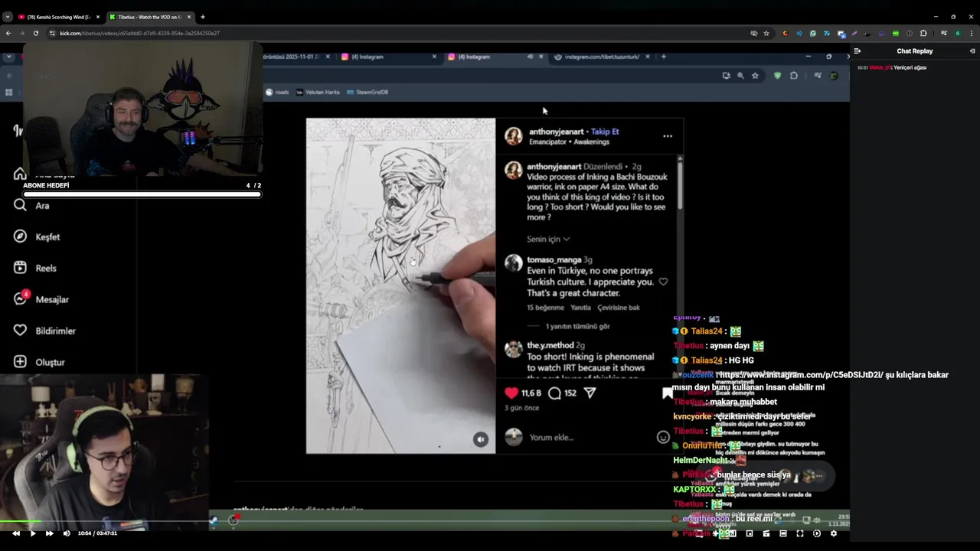The width and height of the screenshot is (980, 551).
Task: Collapse the Chat Replay panel
Action: pos(972,51)
